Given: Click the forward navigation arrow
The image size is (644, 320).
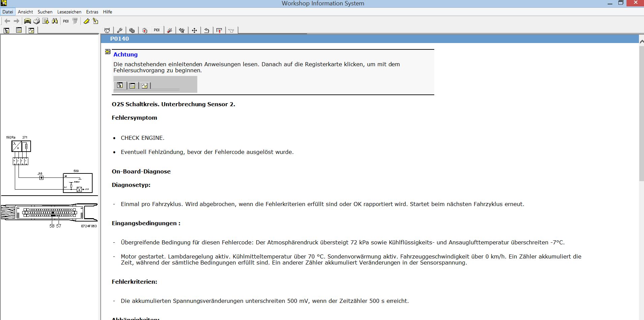Looking at the screenshot, I should (16, 21).
